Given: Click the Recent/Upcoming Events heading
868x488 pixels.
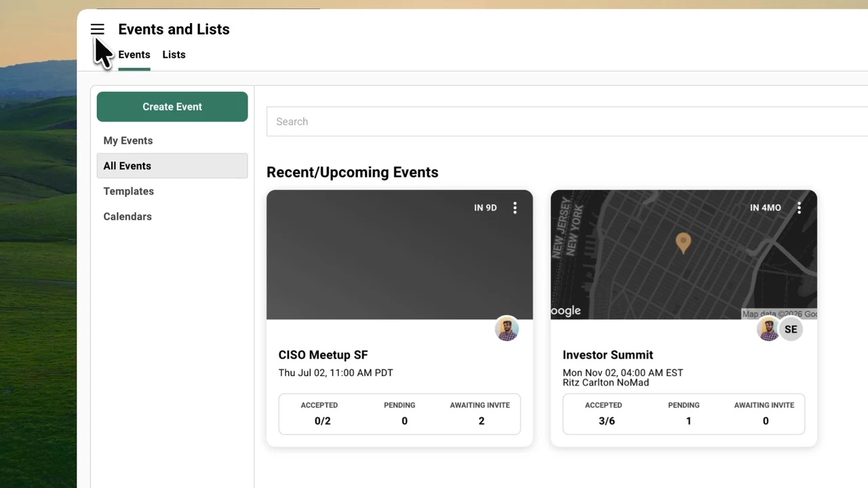Looking at the screenshot, I should tap(353, 172).
